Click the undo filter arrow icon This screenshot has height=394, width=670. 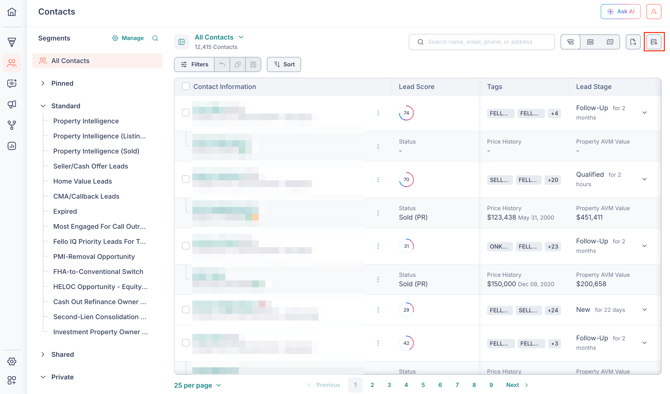(x=222, y=65)
